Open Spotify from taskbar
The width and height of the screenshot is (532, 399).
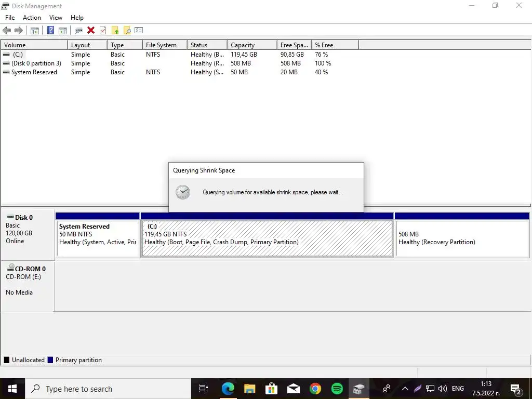coord(337,389)
